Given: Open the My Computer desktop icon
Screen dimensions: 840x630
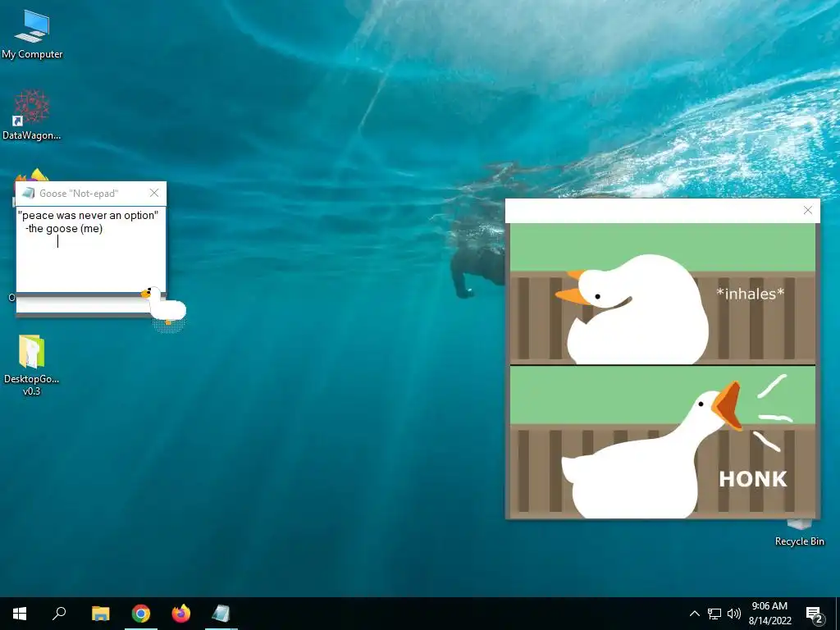Looking at the screenshot, I should tap(32, 34).
